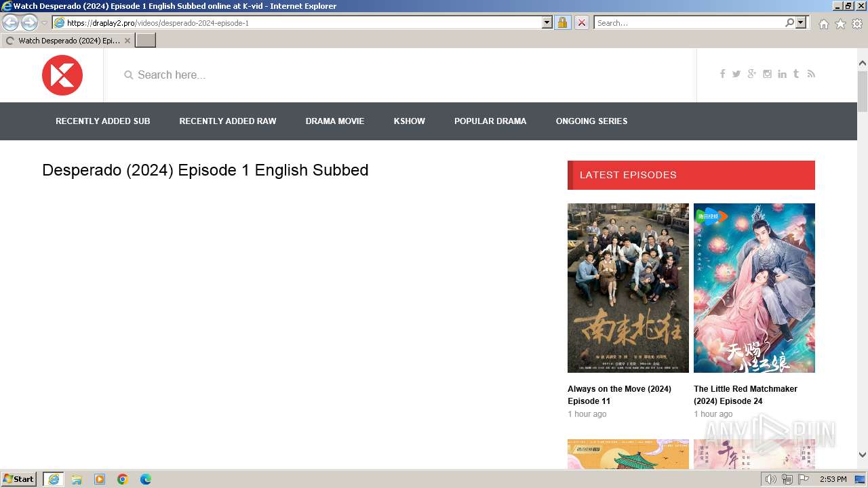The height and width of the screenshot is (488, 868).
Task: Launch Microsoft Edge from taskbar
Action: tap(146, 479)
